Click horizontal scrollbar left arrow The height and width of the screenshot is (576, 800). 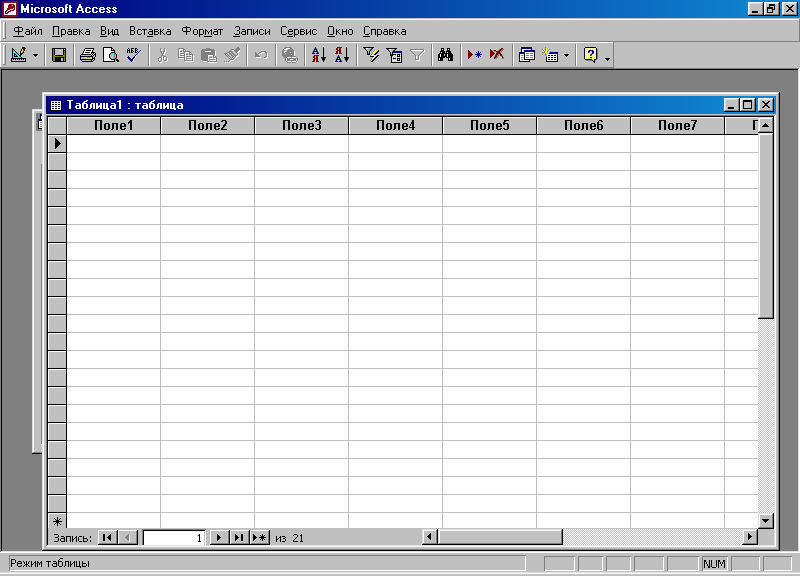[x=430, y=537]
